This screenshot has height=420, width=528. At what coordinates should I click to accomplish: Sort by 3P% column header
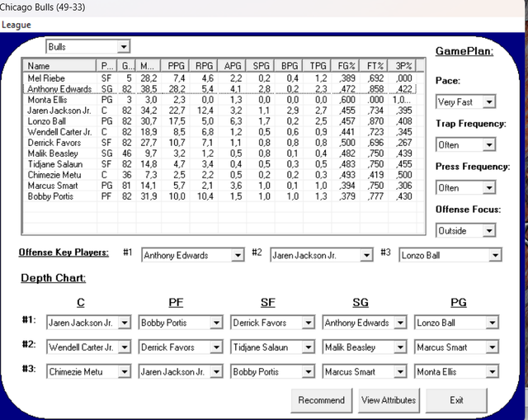pyautogui.click(x=402, y=66)
